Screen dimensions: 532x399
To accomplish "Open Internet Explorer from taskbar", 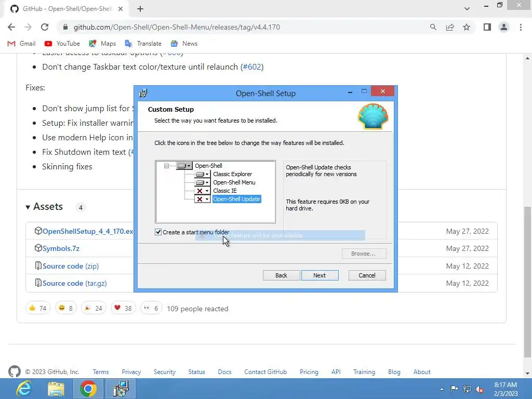I will pyautogui.click(x=24, y=389).
